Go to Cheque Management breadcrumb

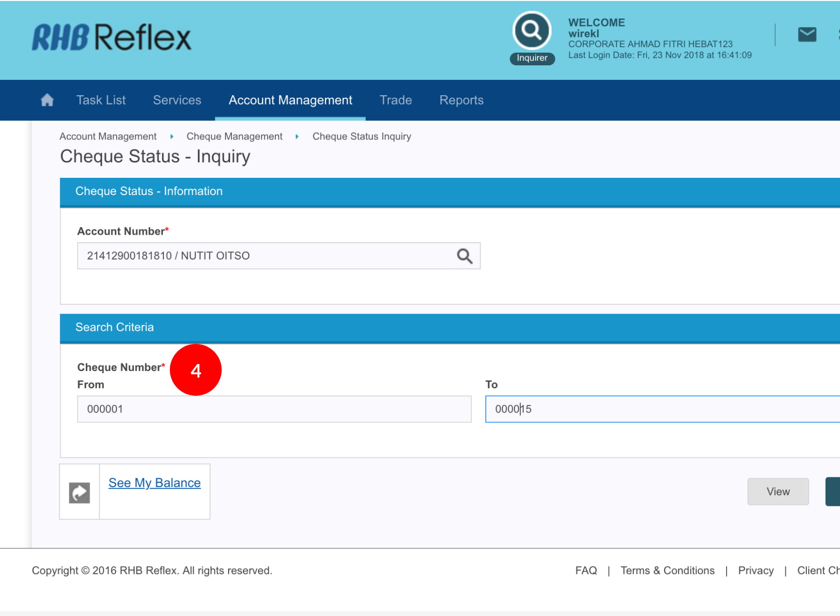(234, 136)
